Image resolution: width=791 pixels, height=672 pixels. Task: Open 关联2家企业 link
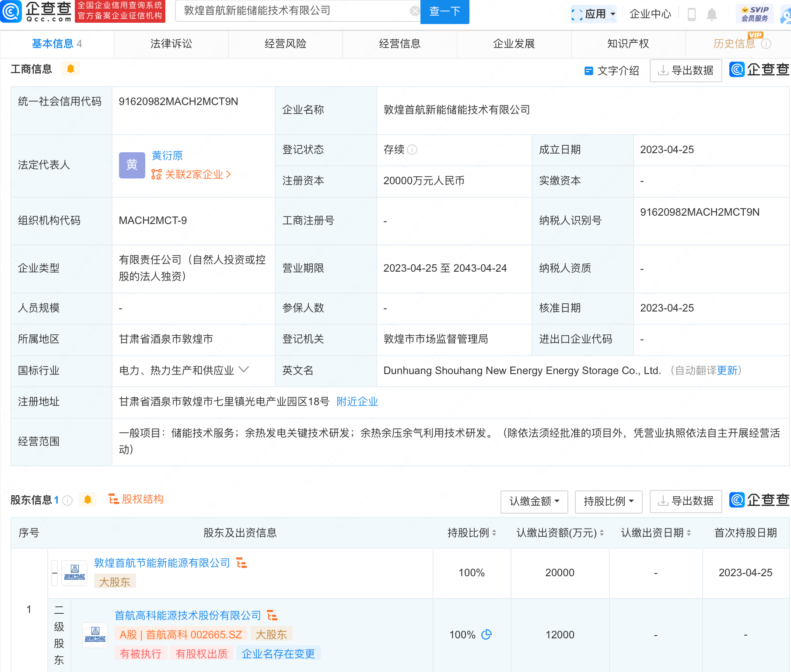click(x=191, y=175)
